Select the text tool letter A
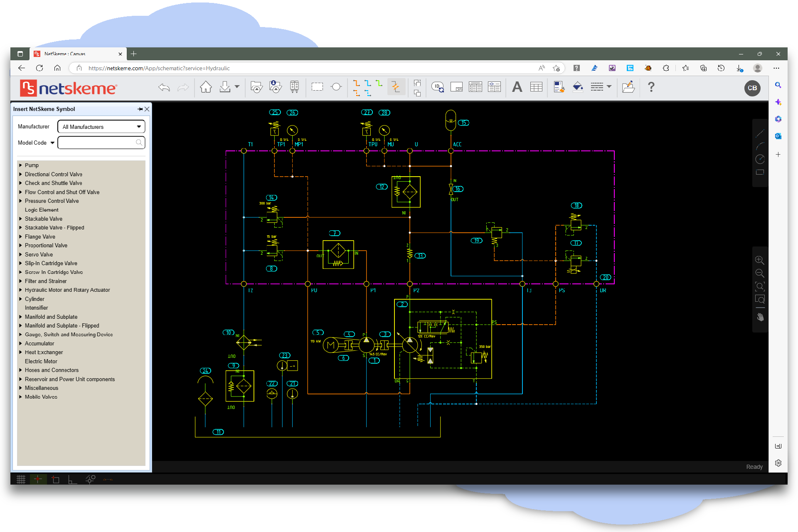This screenshot has width=798, height=532. click(x=517, y=87)
